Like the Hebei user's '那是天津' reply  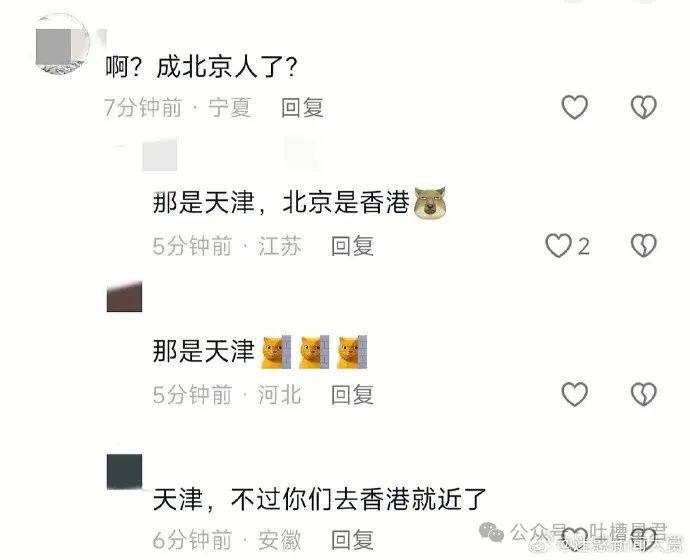click(575, 394)
